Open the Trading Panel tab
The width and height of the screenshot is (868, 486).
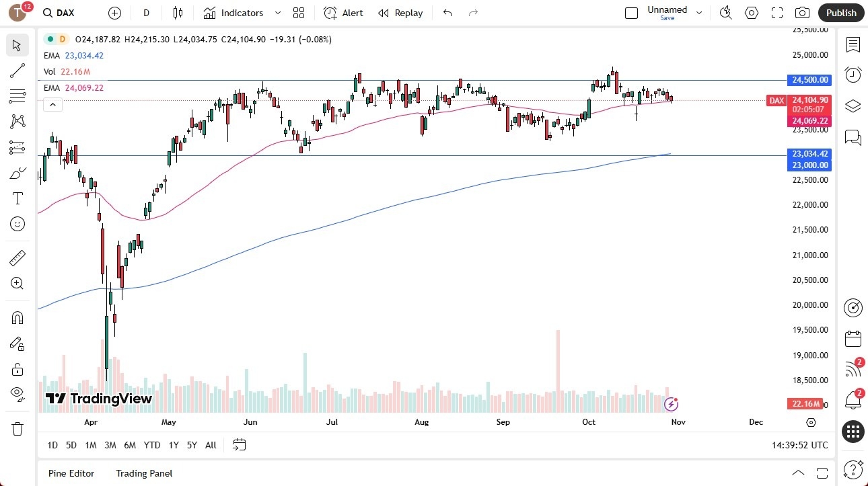click(x=143, y=473)
